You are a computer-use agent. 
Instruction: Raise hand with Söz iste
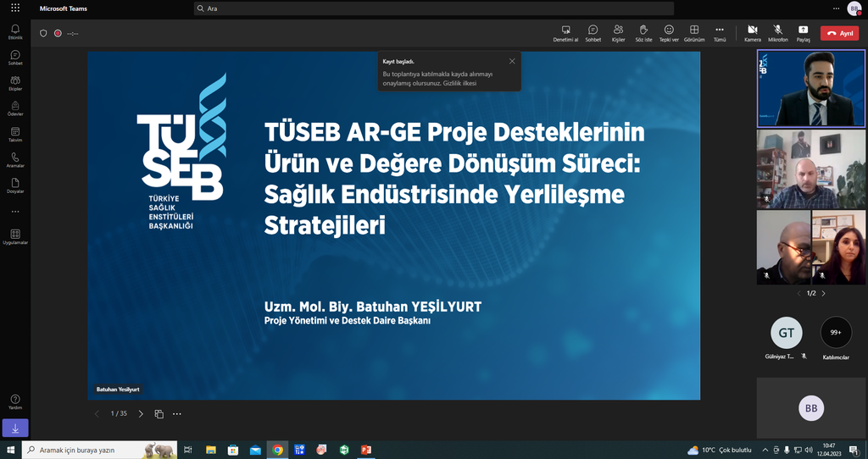point(643,33)
